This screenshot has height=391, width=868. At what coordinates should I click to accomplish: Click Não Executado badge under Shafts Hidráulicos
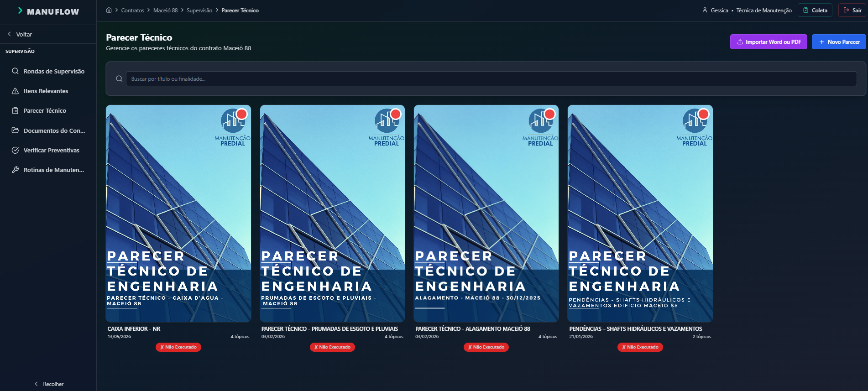[x=640, y=347]
